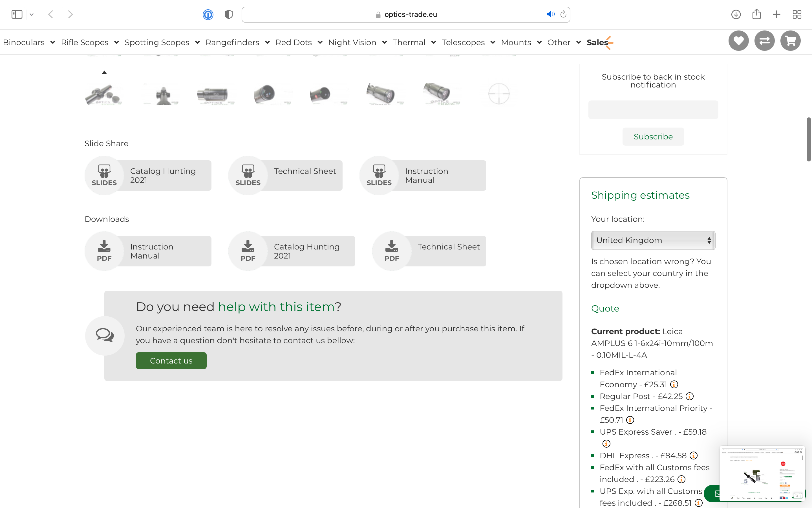Show info for UPS Express Saver
Viewport: 812px width, 508px height.
606,443
